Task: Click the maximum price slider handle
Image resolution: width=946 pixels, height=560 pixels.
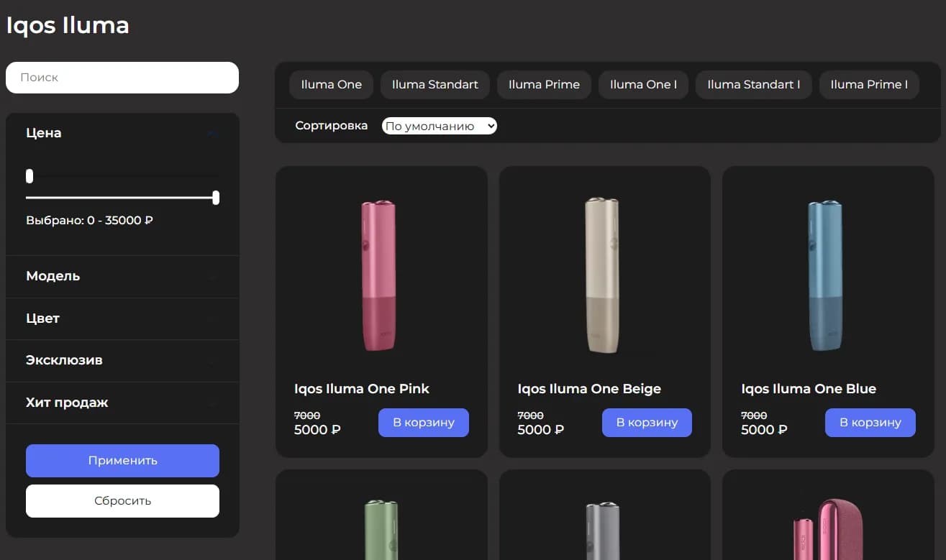Action: tap(216, 198)
